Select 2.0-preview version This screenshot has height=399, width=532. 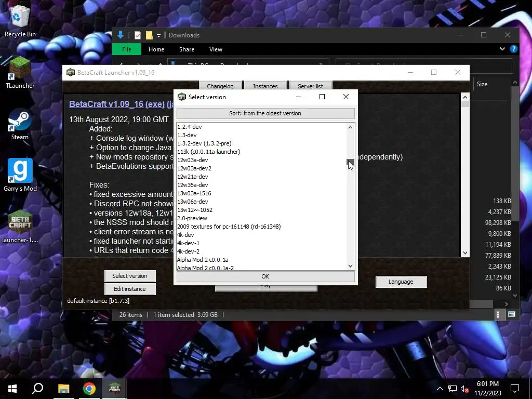261,218
